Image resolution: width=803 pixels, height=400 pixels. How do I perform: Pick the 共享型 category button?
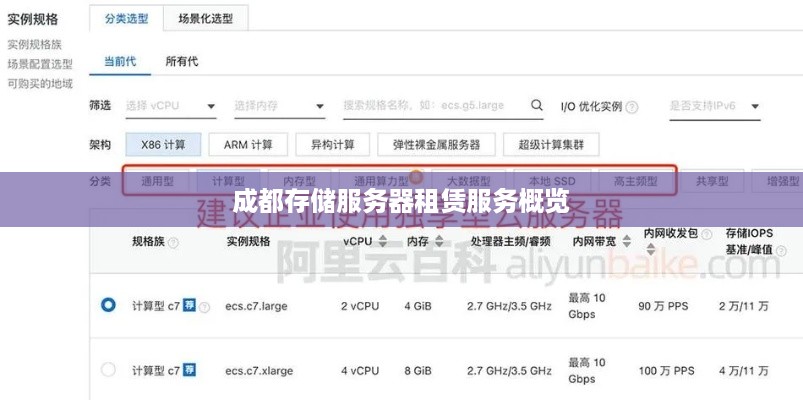coord(712,181)
